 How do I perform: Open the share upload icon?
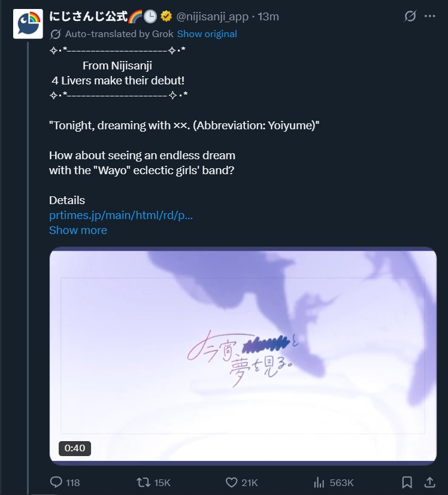point(429,482)
